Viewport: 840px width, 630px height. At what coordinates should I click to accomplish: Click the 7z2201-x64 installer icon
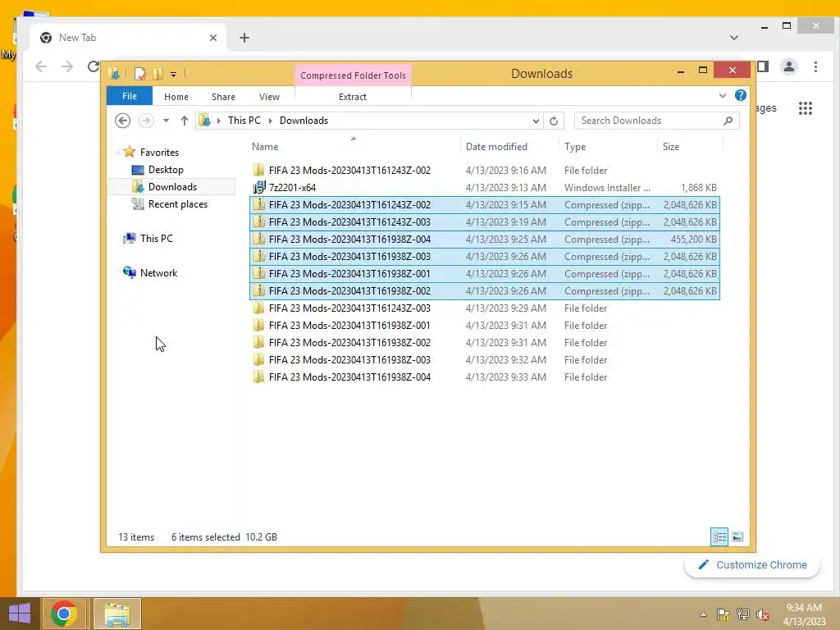258,188
